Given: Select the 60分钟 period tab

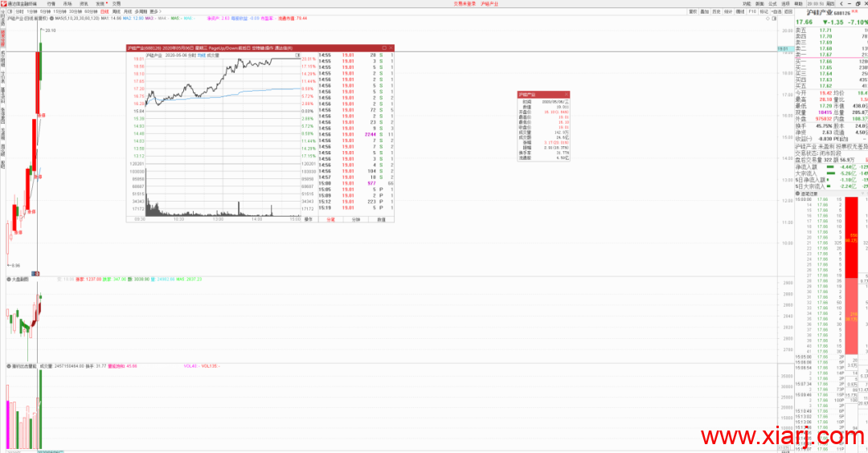Looking at the screenshot, I should [x=91, y=11].
